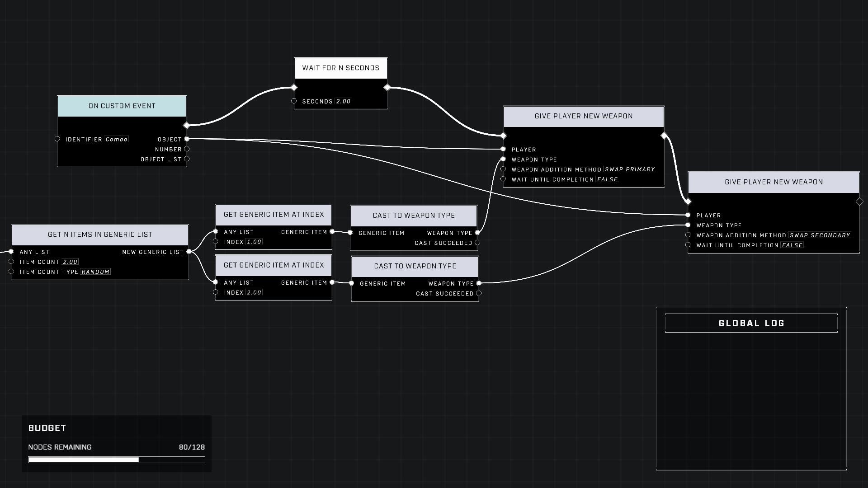Viewport: 868px width, 488px height.
Task: Open the Swap Secondary weapon addition method
Action: [820, 235]
